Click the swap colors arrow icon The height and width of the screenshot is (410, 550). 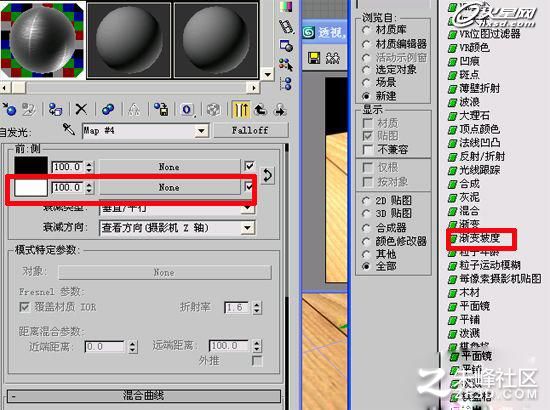click(x=267, y=175)
